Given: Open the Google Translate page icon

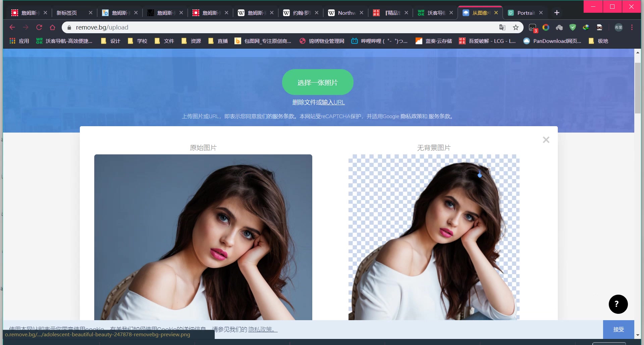Looking at the screenshot, I should pos(502,28).
